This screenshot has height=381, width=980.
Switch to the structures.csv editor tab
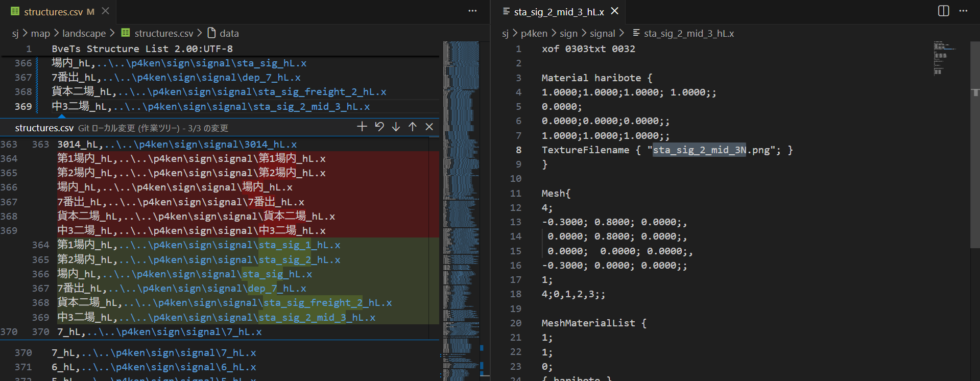[53, 12]
